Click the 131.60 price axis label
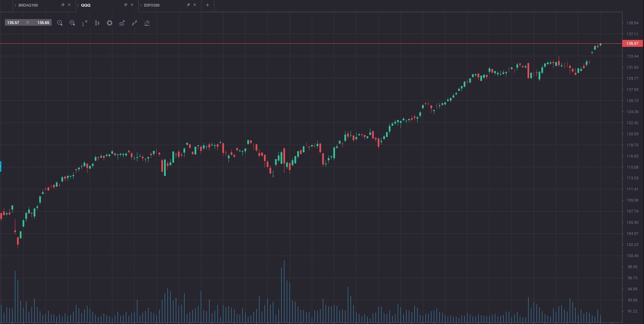 (632, 67)
